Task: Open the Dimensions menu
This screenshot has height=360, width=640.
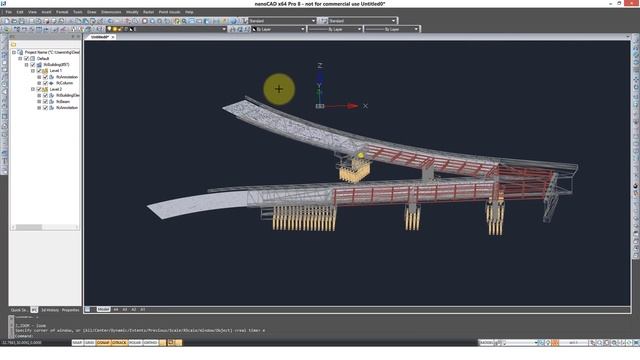Action: [x=111, y=12]
